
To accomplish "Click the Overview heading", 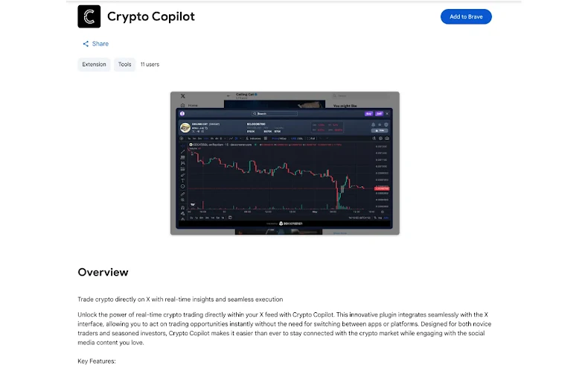I will pyautogui.click(x=103, y=272).
